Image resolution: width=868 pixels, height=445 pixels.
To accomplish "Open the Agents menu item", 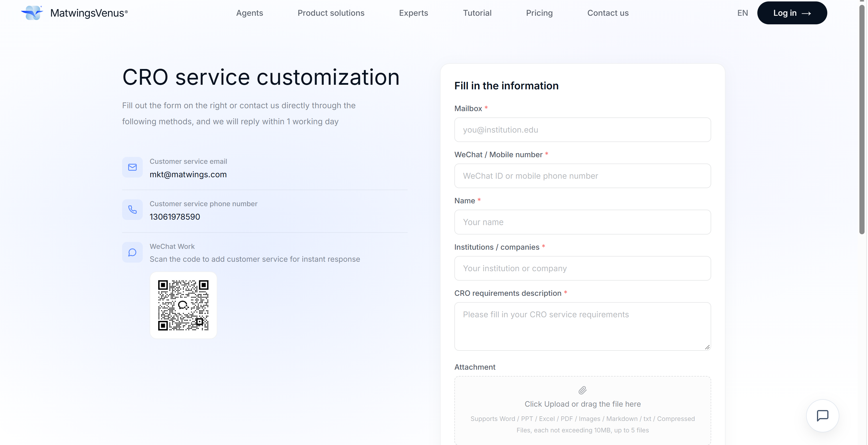I will (249, 13).
